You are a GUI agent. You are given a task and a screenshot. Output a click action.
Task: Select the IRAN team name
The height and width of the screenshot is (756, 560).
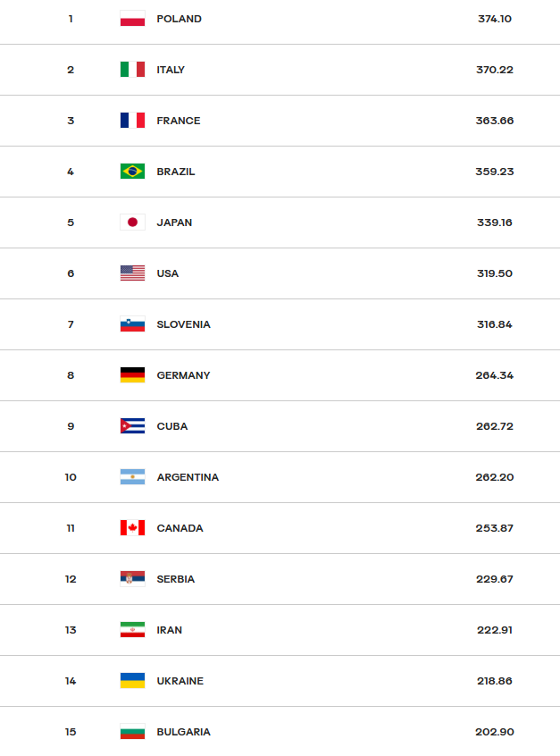tap(170, 630)
